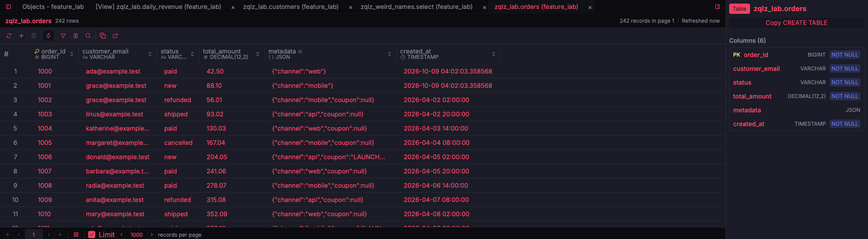
Task: Click row number 9
Action: [x=15, y=185]
